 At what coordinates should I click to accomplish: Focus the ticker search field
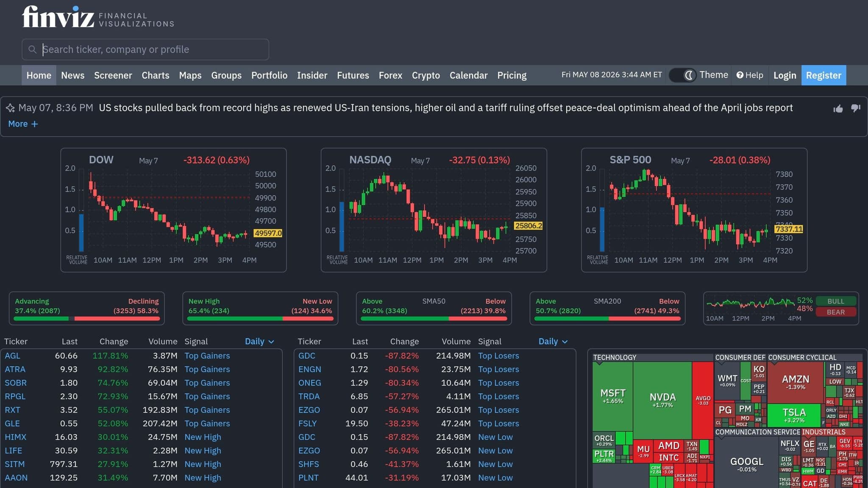[145, 50]
